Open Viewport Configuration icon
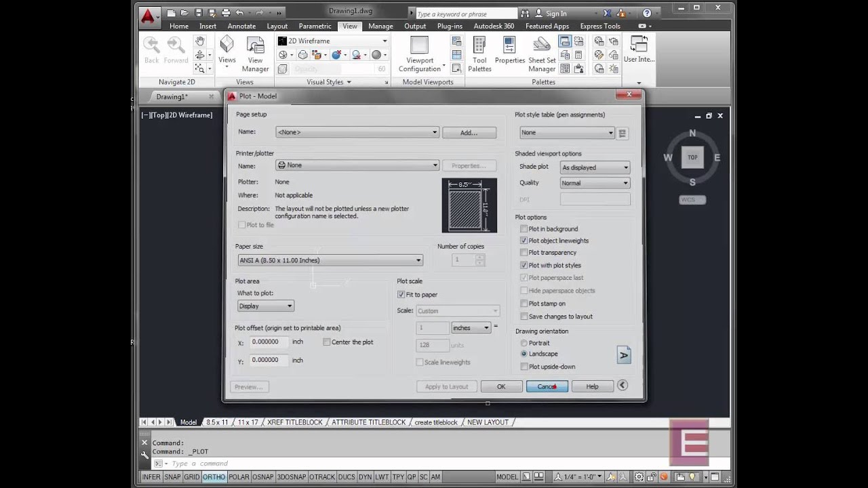868x488 pixels. click(420, 54)
